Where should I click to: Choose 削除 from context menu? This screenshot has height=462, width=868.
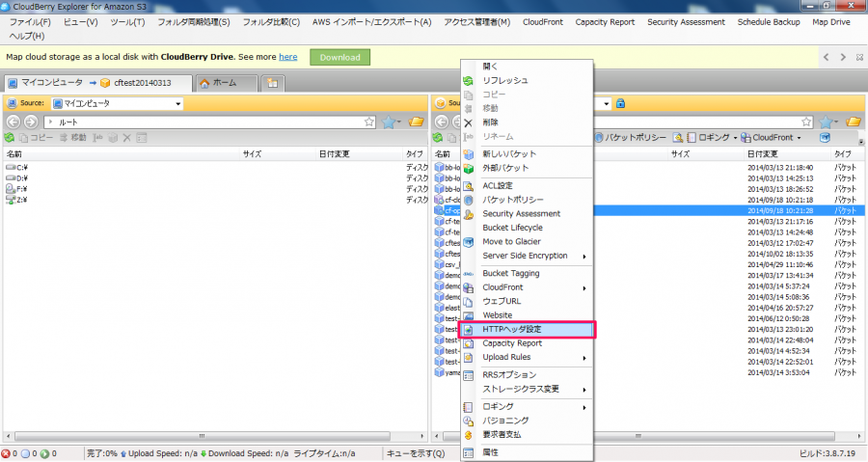[529, 122]
